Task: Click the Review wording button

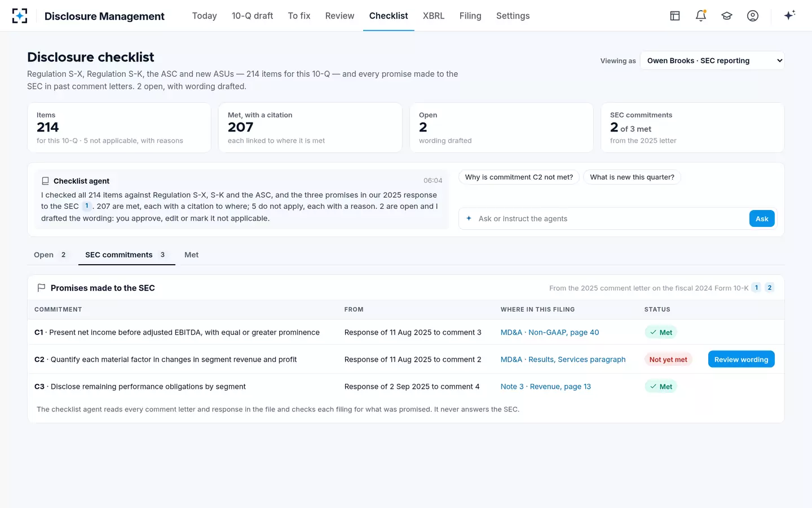Action: 741,359
